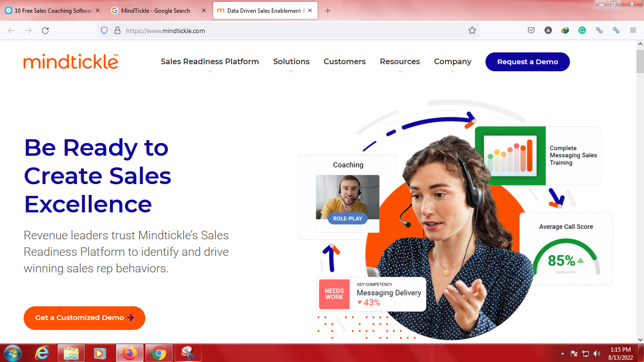Bookmark this page with the star icon
Screen dimensions: 644x362
(472, 30)
